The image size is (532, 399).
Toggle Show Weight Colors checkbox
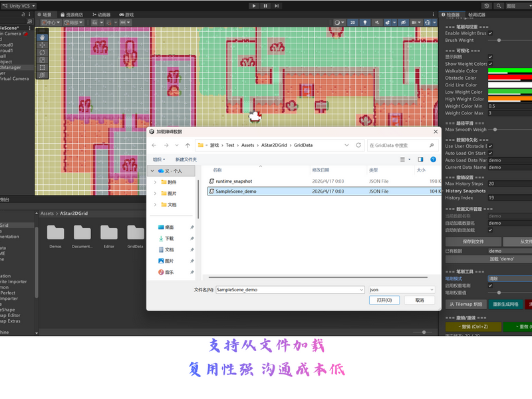pyautogui.click(x=491, y=64)
